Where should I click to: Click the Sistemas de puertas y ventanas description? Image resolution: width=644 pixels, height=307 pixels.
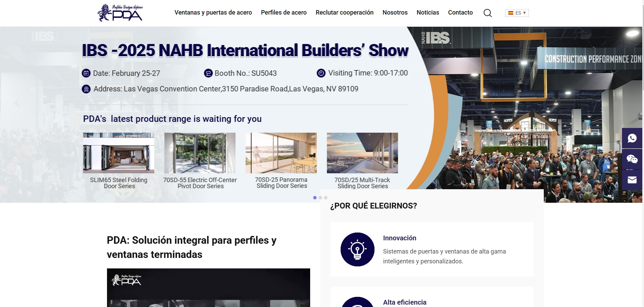pyautogui.click(x=444, y=256)
